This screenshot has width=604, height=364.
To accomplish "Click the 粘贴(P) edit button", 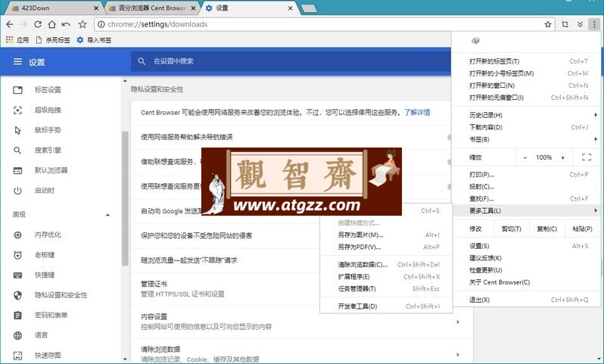I will tap(582, 229).
